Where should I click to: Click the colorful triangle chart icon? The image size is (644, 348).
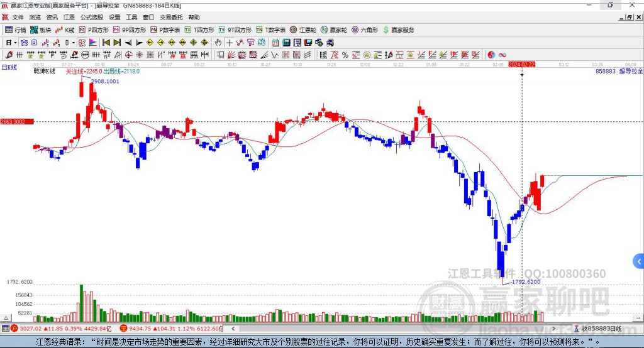(x=93, y=43)
